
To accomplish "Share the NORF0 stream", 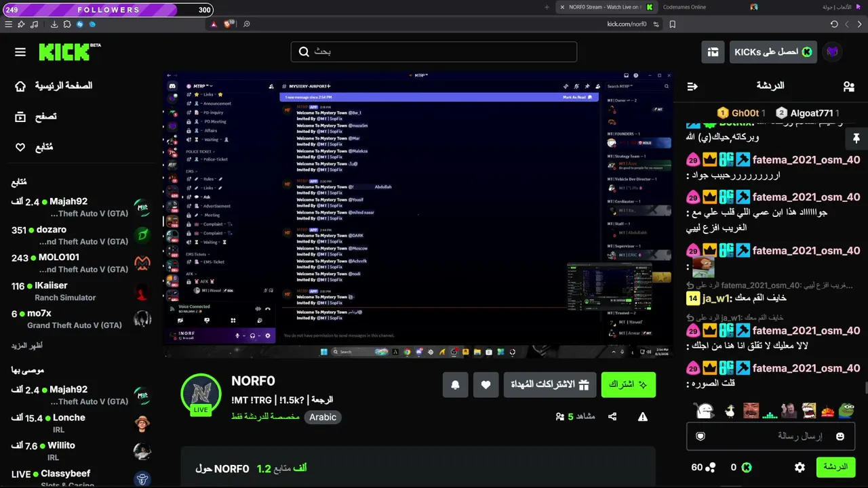I will pos(612,417).
